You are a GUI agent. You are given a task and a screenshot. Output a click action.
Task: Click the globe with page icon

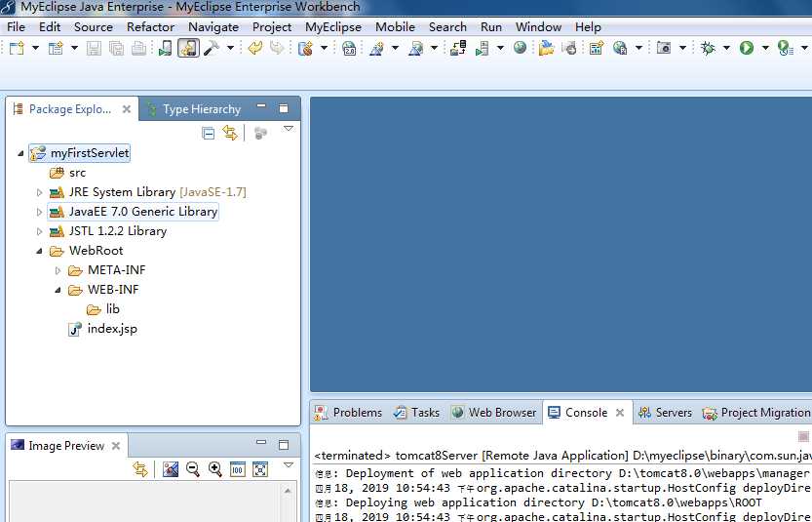[620, 48]
